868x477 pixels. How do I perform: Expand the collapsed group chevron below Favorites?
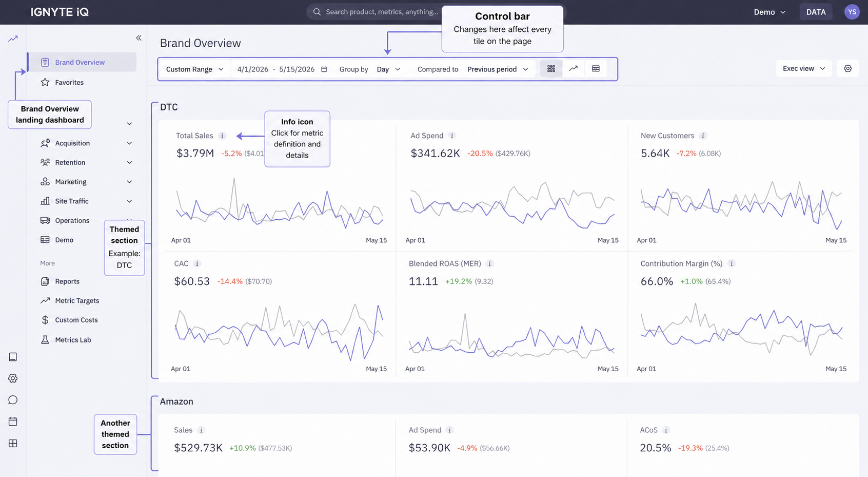[129, 124]
